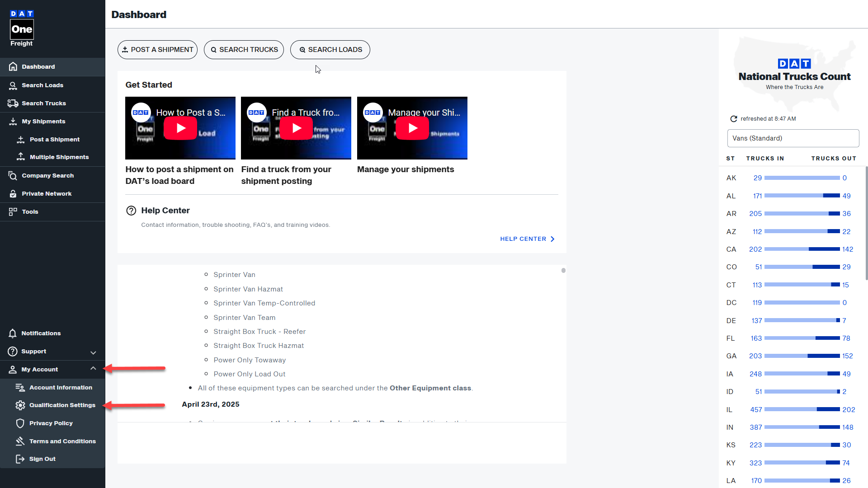
Task: Click the CA trucks bar
Action: click(802, 249)
